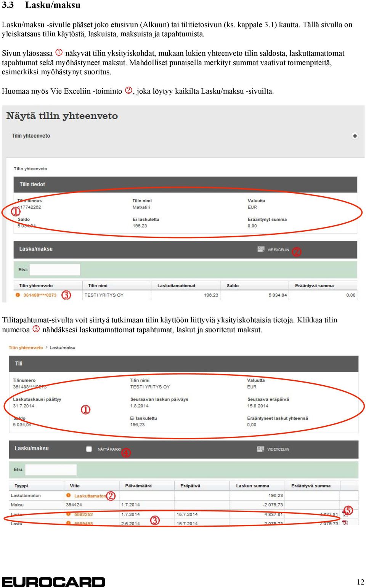Select the 15.8.2014 next due date value
Image resolution: width=366 pixels, height=588 pixels.
coord(258,406)
